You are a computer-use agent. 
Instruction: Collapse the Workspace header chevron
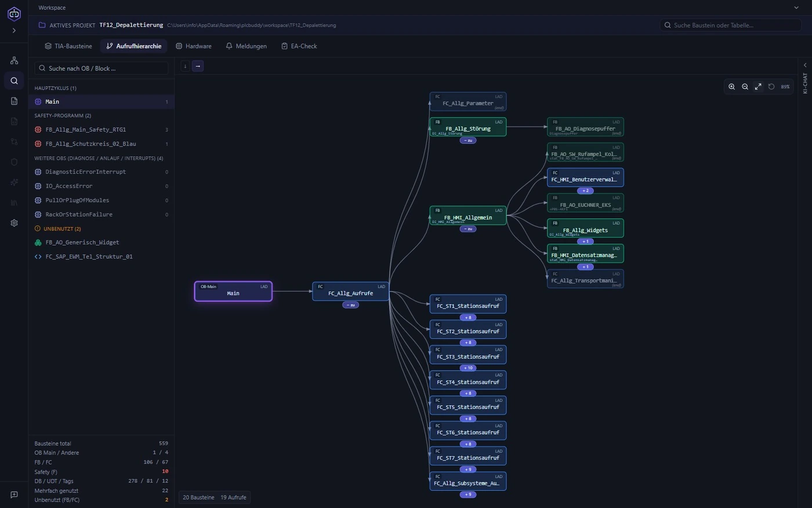tap(796, 8)
